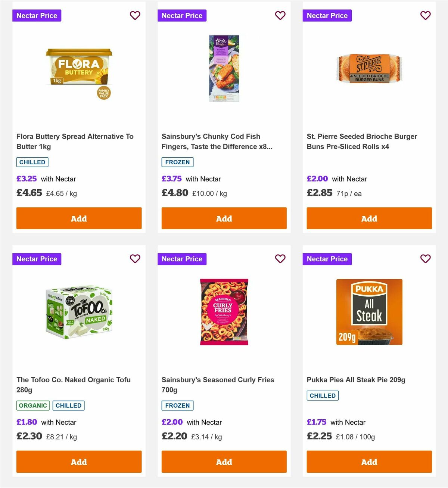448x488 pixels.
Task: Favourite the Flora Buttery Spread product
Action: click(x=135, y=15)
